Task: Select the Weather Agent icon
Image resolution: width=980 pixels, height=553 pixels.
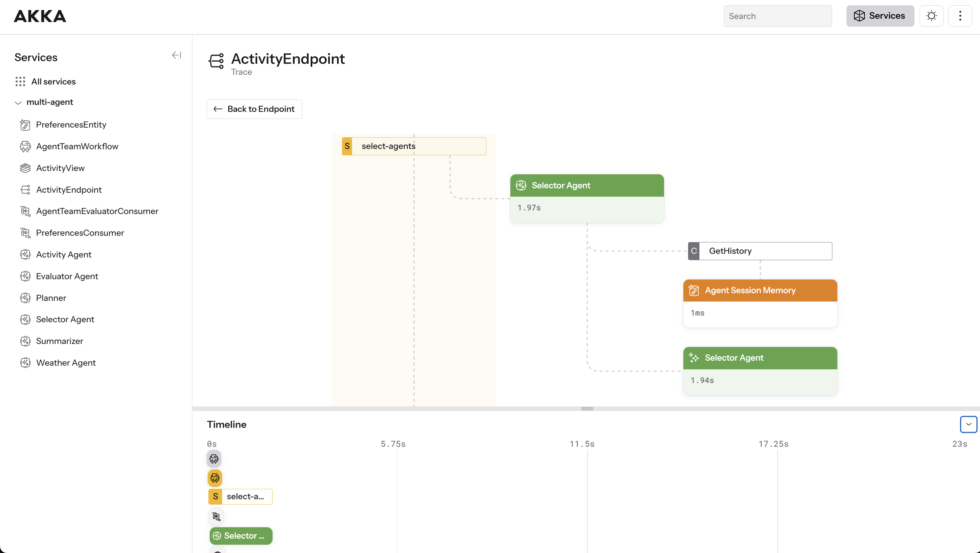Action: point(25,362)
